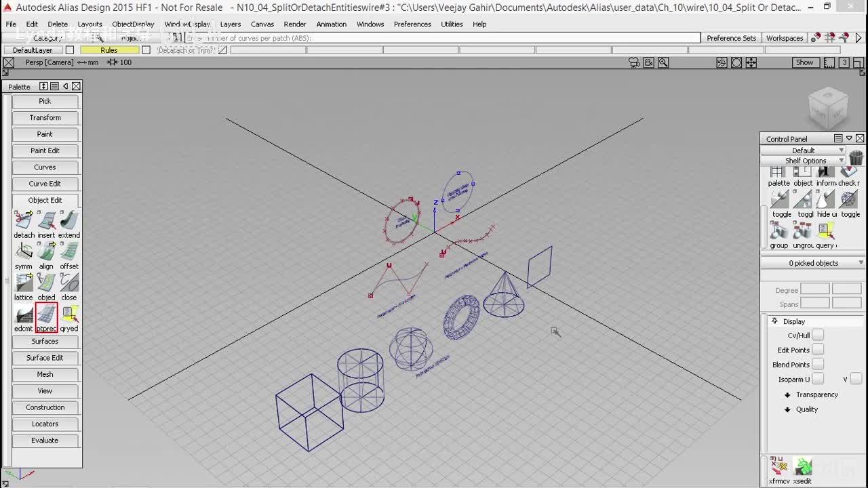Select the xsedit tool in bottom shelf
The width and height of the screenshot is (868, 488).
coord(802,466)
